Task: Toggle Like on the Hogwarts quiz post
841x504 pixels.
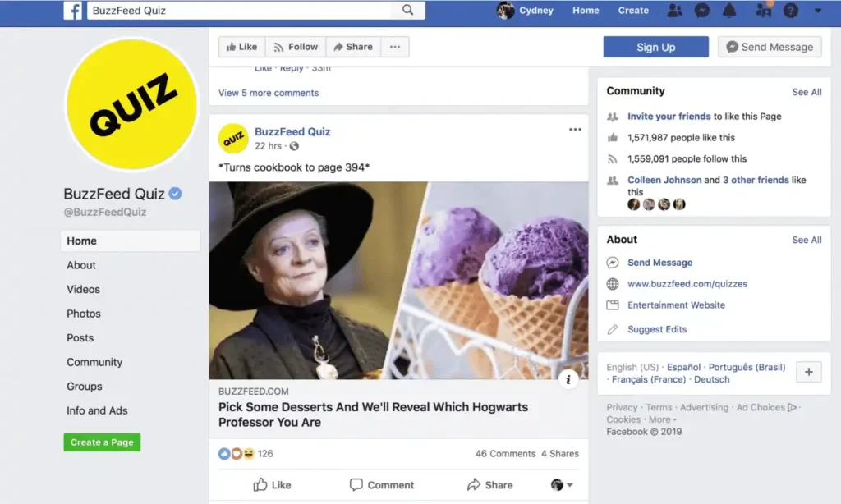Action: (x=272, y=485)
